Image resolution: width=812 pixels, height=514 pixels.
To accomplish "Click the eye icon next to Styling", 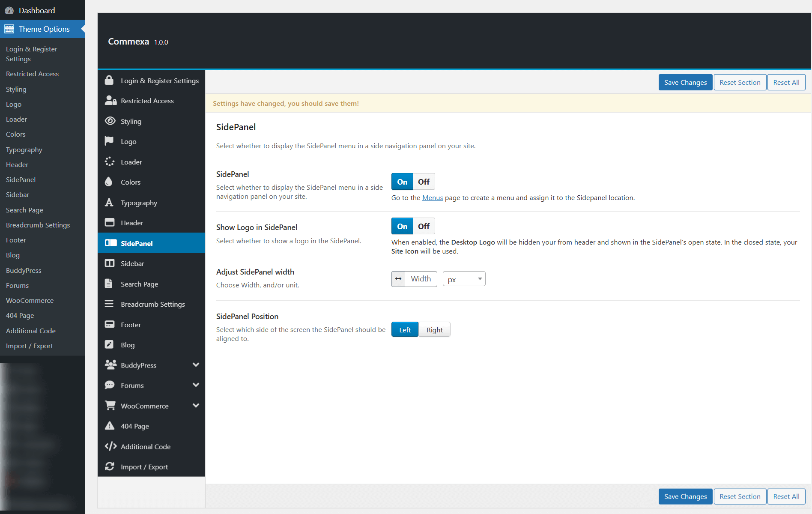I will pos(110,121).
